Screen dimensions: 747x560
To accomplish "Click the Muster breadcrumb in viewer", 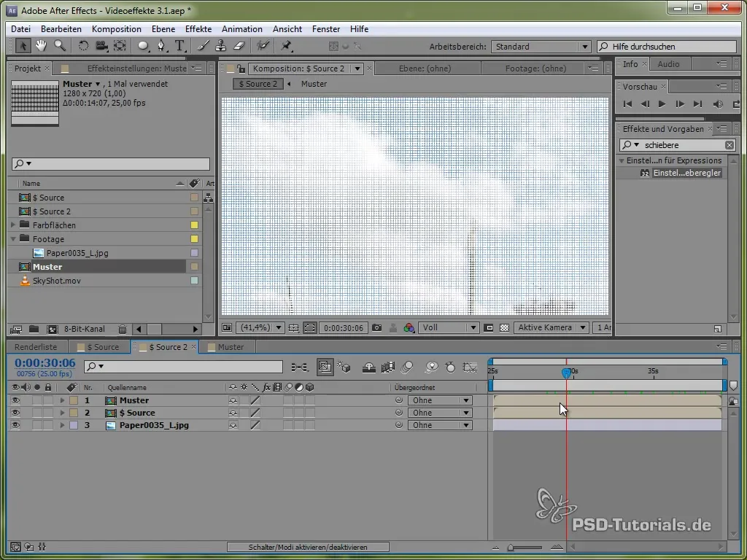I will [314, 84].
